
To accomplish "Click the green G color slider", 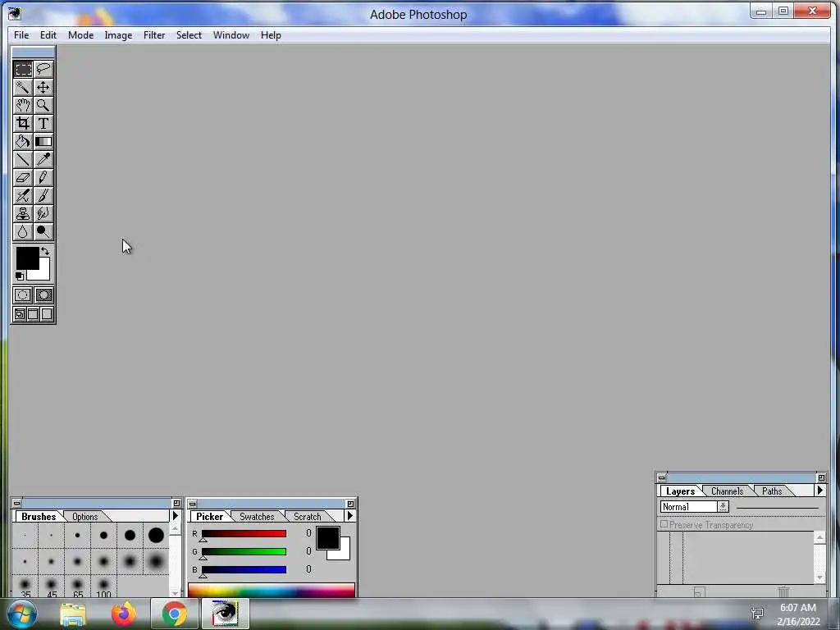I will tap(244, 552).
